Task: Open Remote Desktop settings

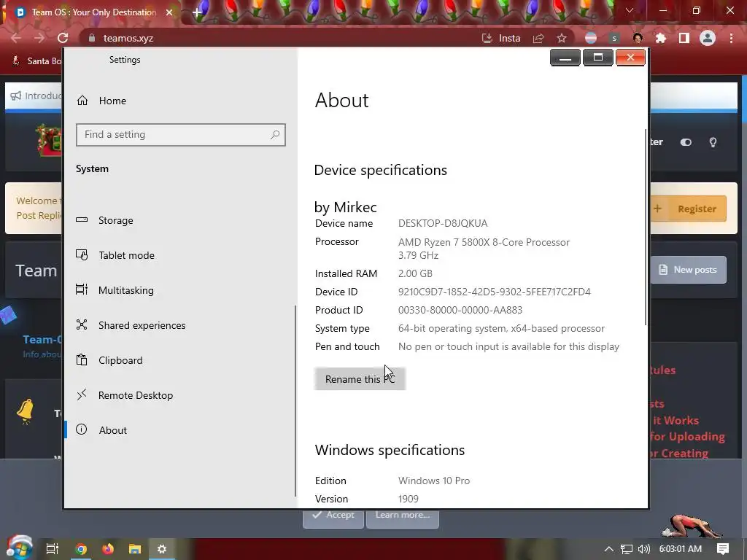Action: (x=124, y=395)
